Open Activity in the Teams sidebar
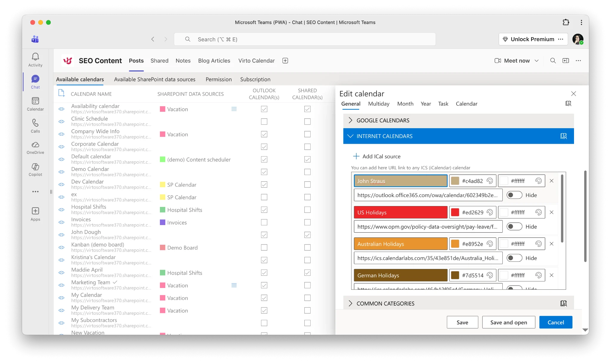The image size is (611, 364). pos(35,60)
